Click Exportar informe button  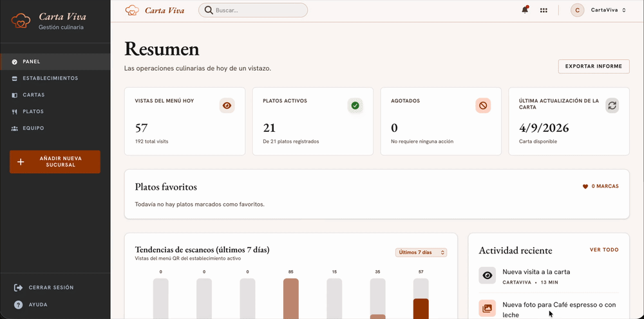point(594,66)
